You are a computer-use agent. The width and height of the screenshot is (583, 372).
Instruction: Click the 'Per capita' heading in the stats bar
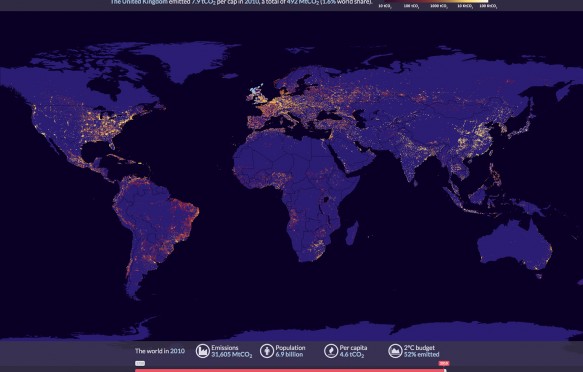click(x=353, y=348)
